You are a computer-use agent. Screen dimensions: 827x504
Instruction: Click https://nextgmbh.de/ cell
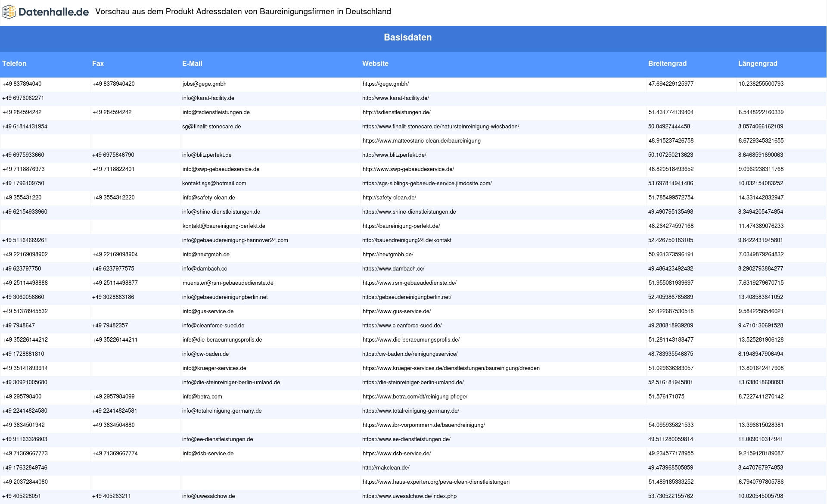click(388, 255)
